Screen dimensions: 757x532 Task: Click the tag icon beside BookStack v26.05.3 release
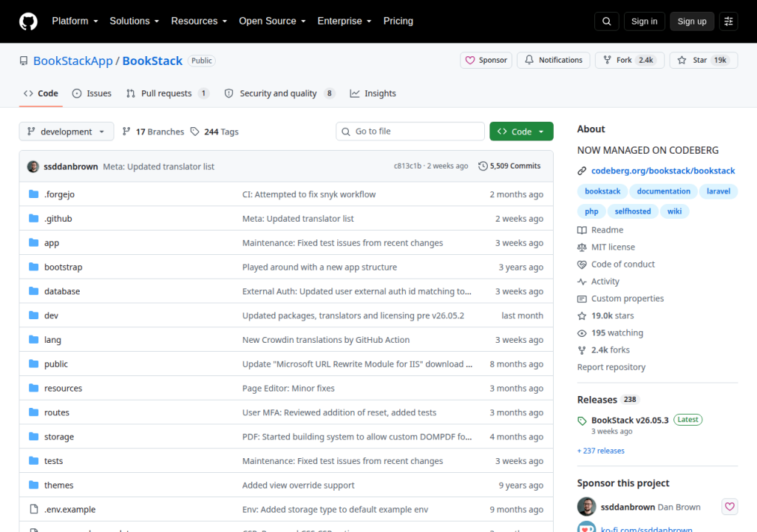click(x=582, y=421)
